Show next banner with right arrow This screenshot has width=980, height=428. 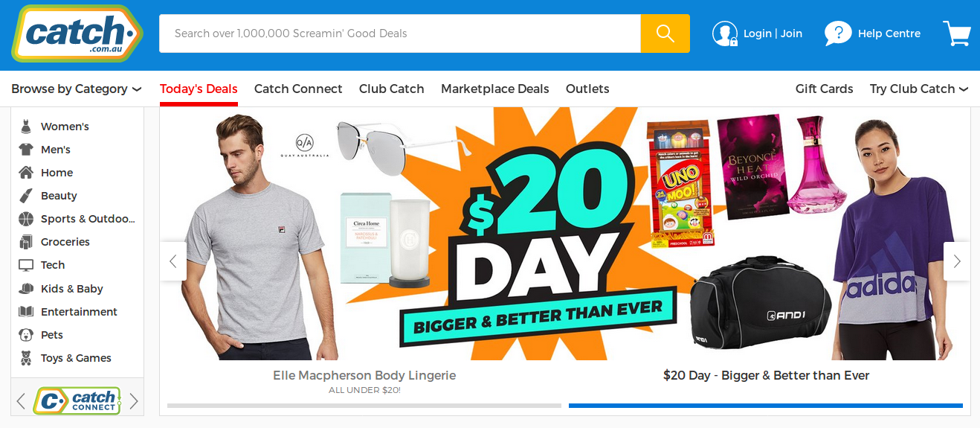coord(957,261)
